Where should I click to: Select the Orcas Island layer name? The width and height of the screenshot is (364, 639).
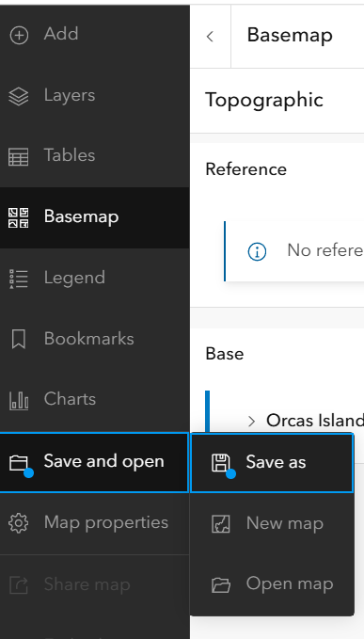[315, 420]
